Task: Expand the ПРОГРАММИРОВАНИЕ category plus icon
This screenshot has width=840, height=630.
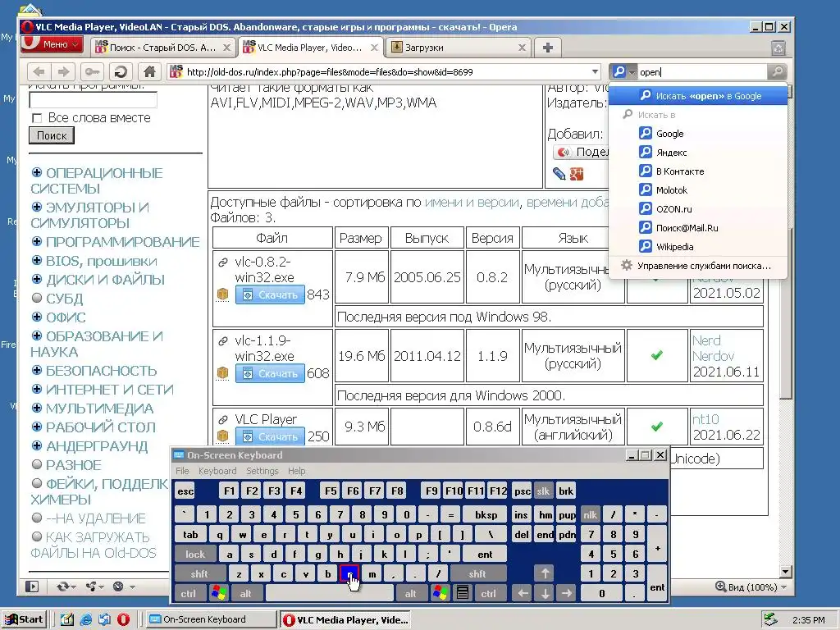Action: tap(37, 241)
